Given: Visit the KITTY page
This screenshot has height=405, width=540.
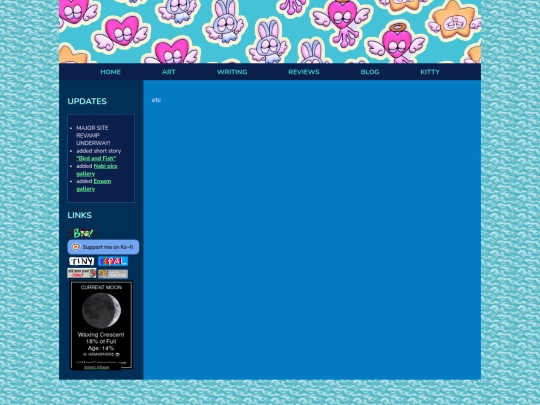Looking at the screenshot, I should click(x=430, y=72).
